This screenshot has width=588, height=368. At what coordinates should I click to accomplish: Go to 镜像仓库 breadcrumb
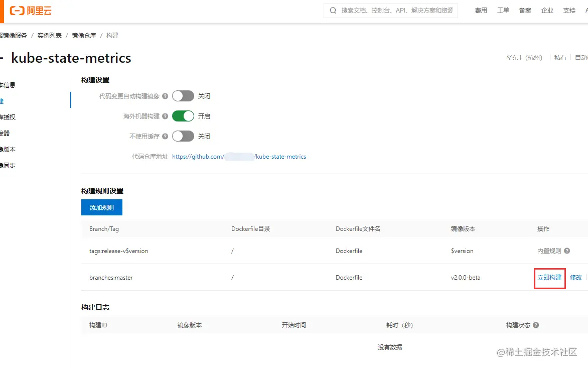pyautogui.click(x=84, y=35)
